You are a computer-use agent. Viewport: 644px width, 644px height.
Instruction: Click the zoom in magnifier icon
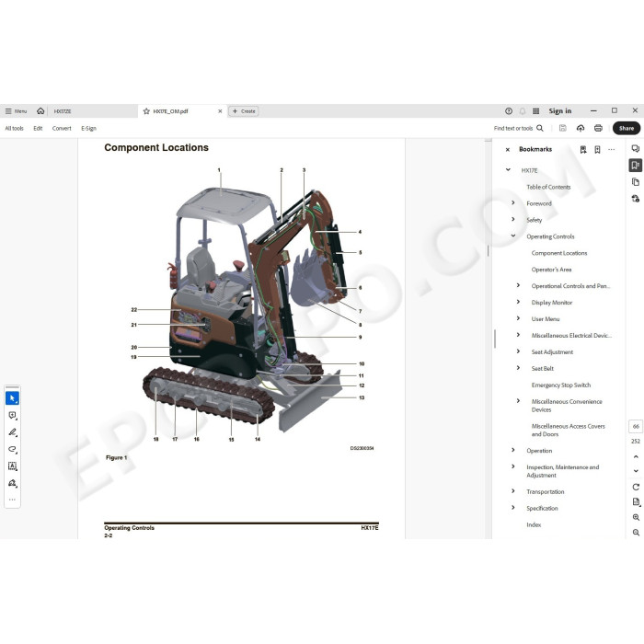pyautogui.click(x=636, y=517)
